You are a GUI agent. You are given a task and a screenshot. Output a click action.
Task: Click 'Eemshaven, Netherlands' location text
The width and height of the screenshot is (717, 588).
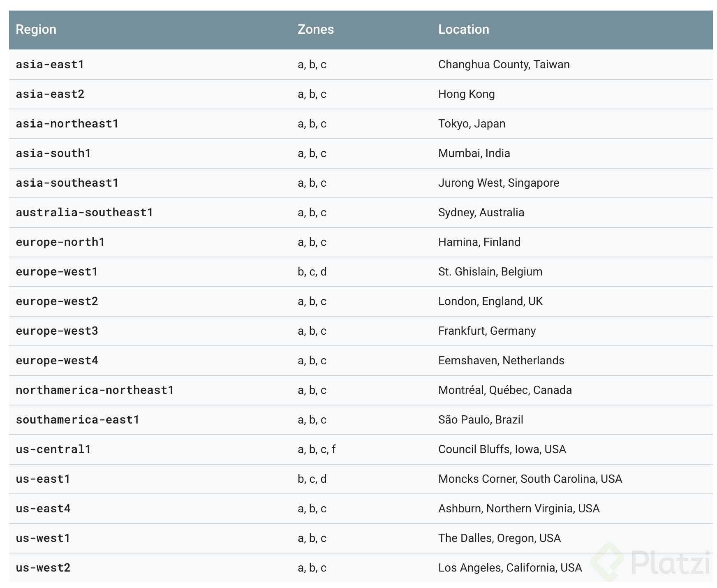pyautogui.click(x=501, y=360)
